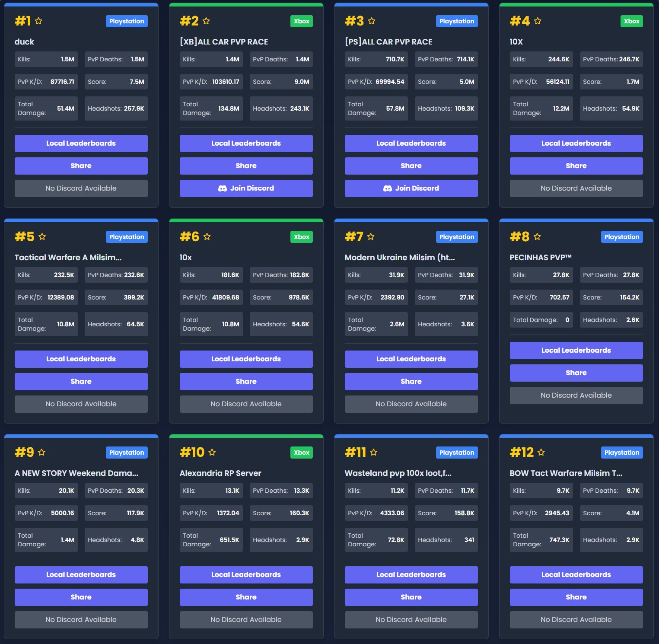Share the Modern Ukraine Milsim server

pyautogui.click(x=411, y=382)
